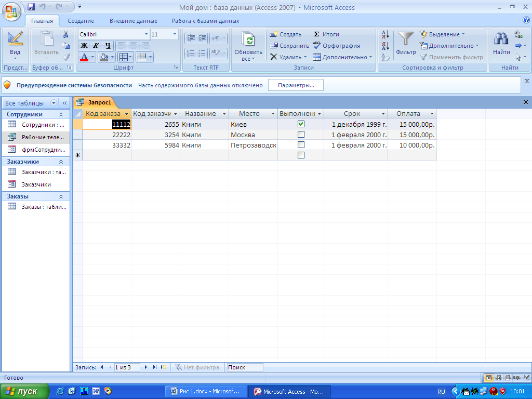Open Оплата column filter arrow
This screenshot has height=399, width=532.
[432, 114]
